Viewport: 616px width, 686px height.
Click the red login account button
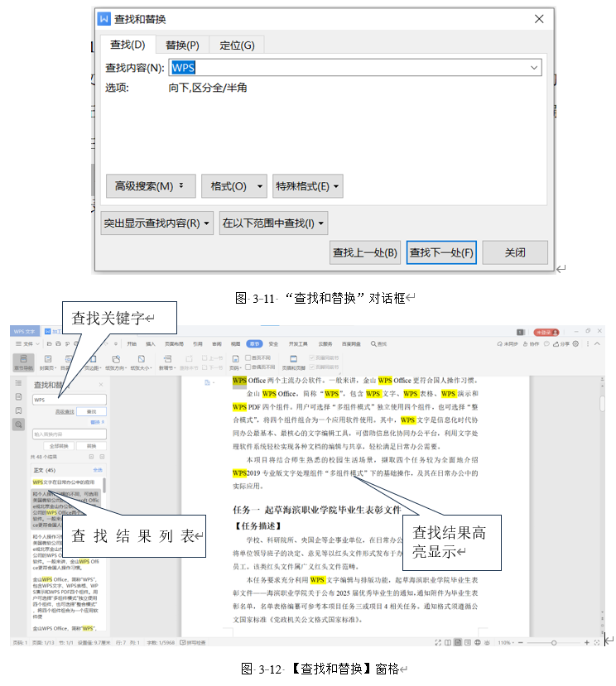546,332
